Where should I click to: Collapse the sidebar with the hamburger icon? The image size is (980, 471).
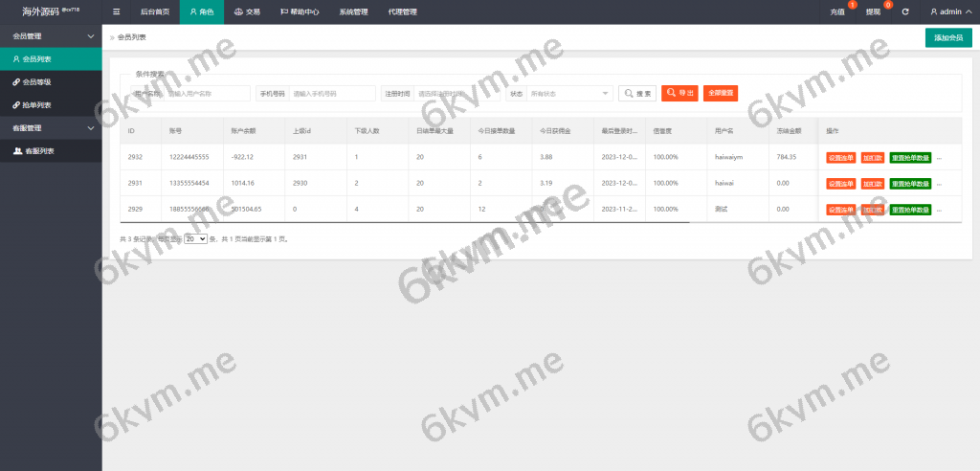pyautogui.click(x=117, y=11)
